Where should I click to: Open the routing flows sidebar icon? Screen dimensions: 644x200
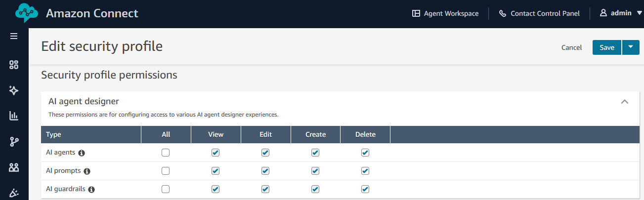[x=14, y=142]
